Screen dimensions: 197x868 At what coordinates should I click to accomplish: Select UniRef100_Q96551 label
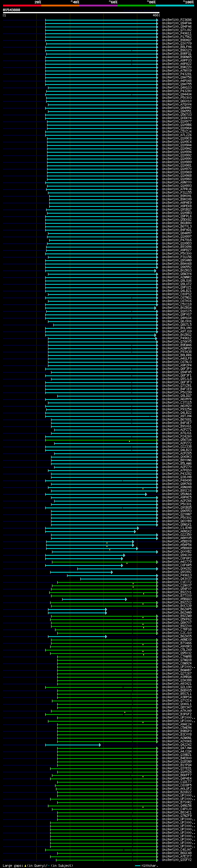(177, 111)
